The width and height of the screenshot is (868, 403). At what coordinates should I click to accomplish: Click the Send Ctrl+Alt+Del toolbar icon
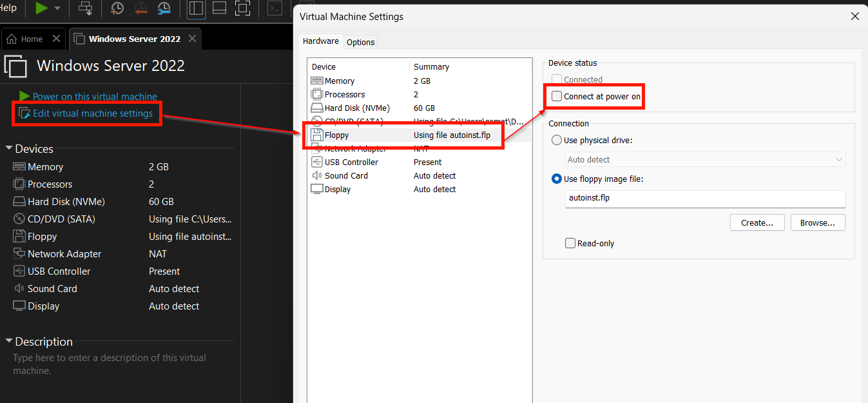pos(85,8)
